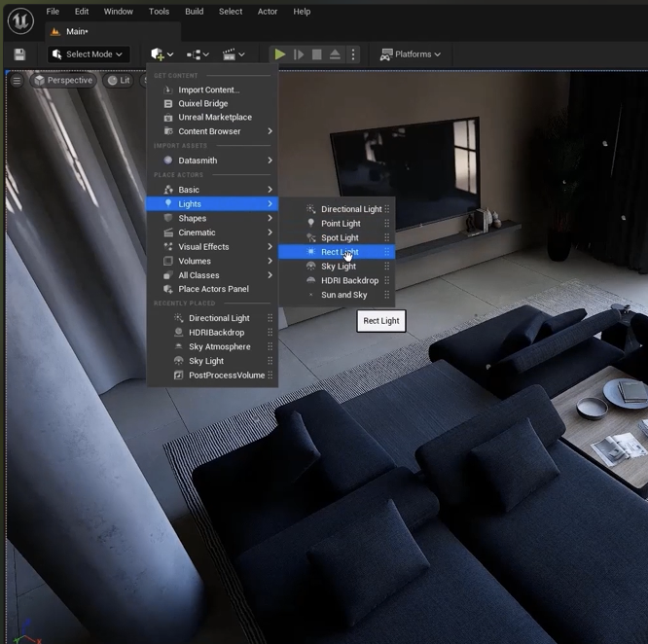Screen dimensions: 648x644
Task: Place Sun and Sky
Action: coord(337,295)
